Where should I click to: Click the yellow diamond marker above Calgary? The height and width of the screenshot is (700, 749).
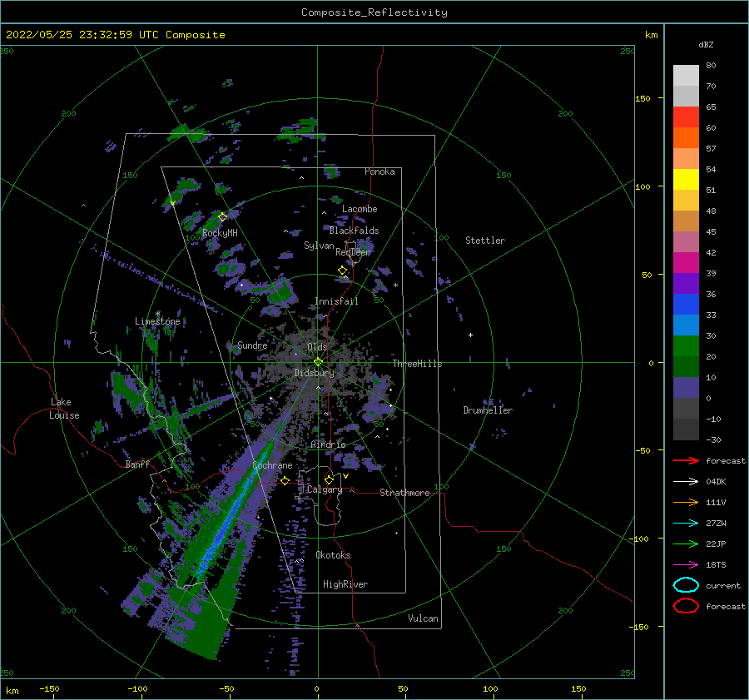[329, 479]
